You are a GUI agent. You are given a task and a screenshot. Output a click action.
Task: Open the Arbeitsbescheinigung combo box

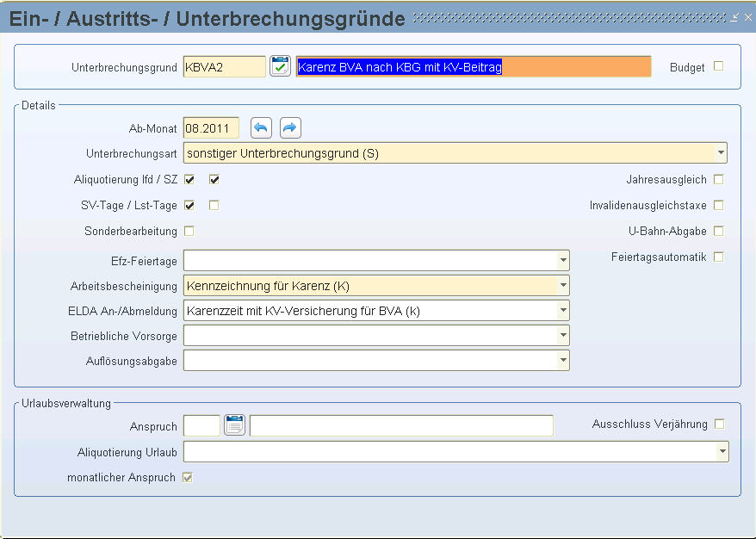point(562,286)
